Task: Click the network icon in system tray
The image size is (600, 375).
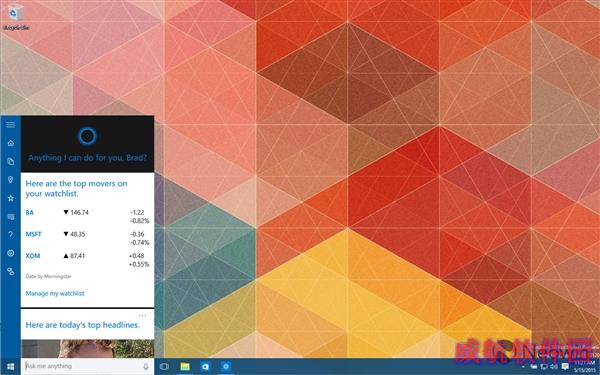Action: point(544,367)
